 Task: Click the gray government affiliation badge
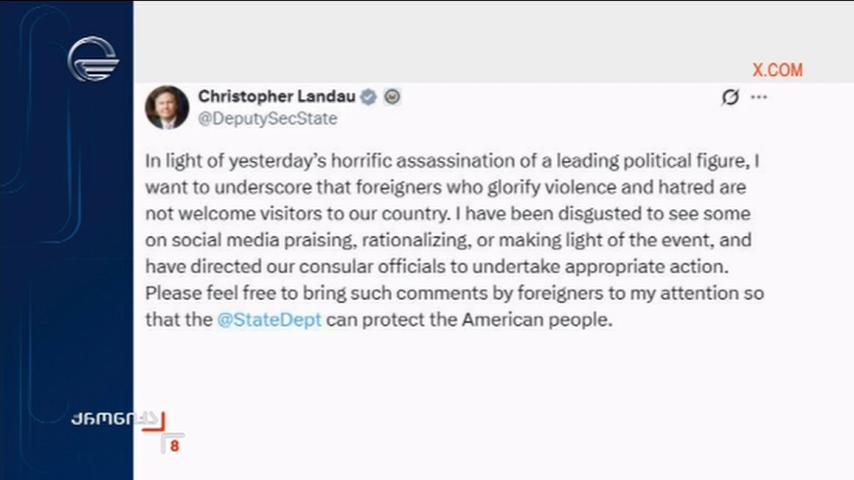[393, 96]
